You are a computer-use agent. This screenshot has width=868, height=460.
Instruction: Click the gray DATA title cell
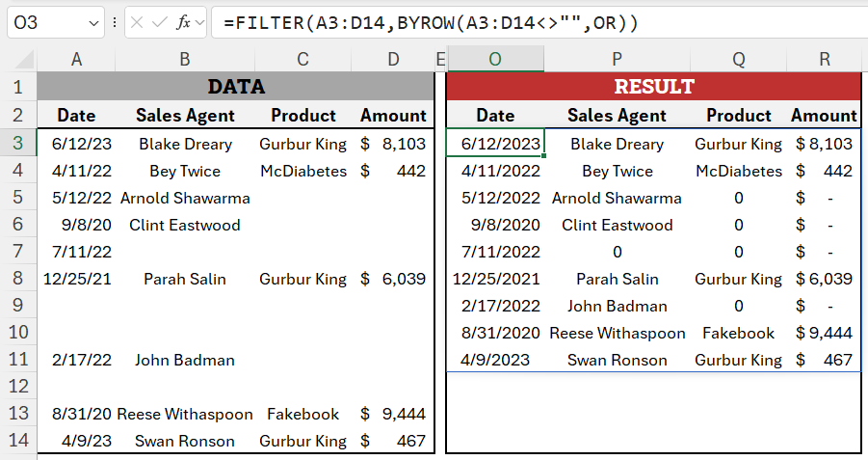(x=236, y=87)
